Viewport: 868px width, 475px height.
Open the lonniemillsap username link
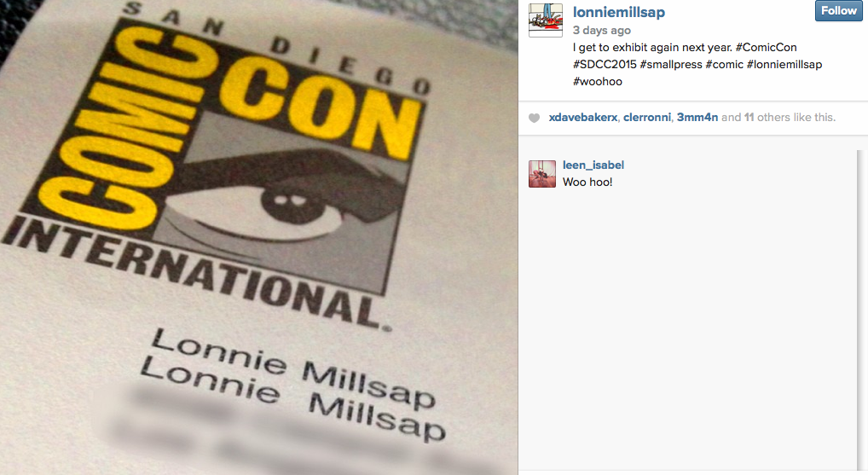pos(618,12)
